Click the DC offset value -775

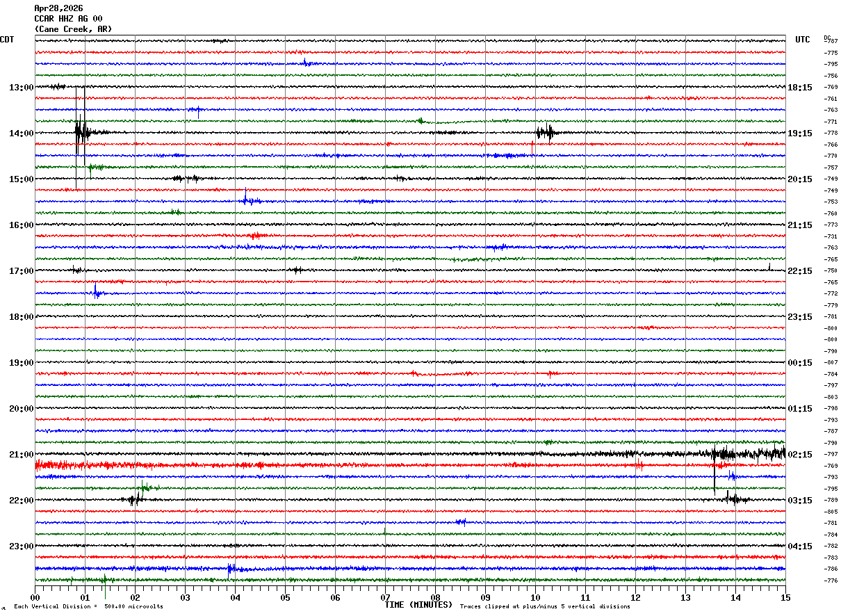click(x=831, y=53)
